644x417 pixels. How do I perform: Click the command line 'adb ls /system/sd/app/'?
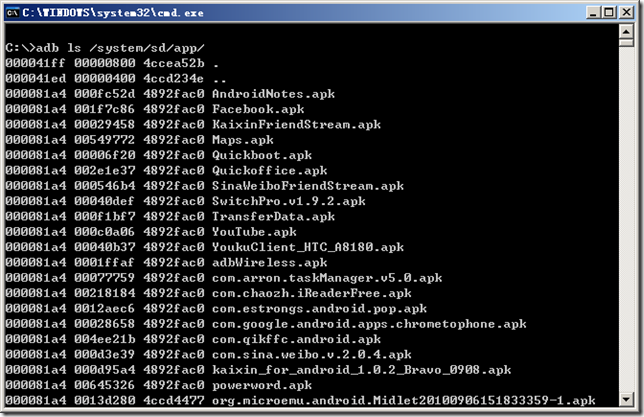coord(120,48)
